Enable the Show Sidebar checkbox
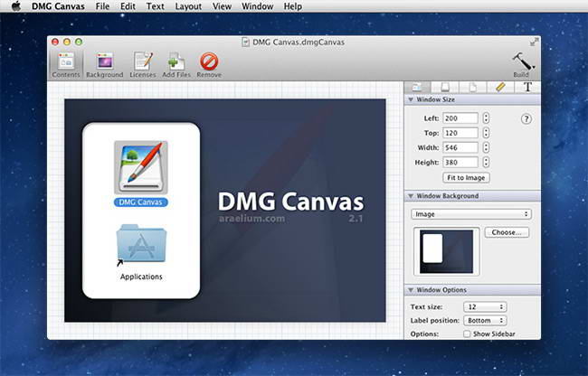 click(467, 334)
